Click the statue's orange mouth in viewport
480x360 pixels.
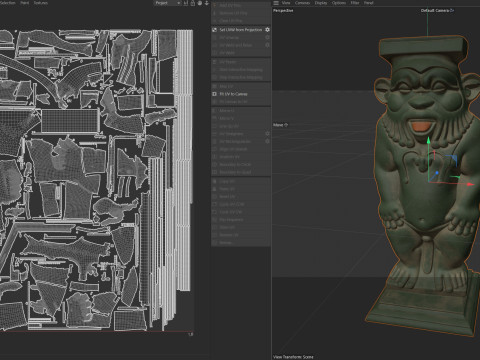click(422, 126)
